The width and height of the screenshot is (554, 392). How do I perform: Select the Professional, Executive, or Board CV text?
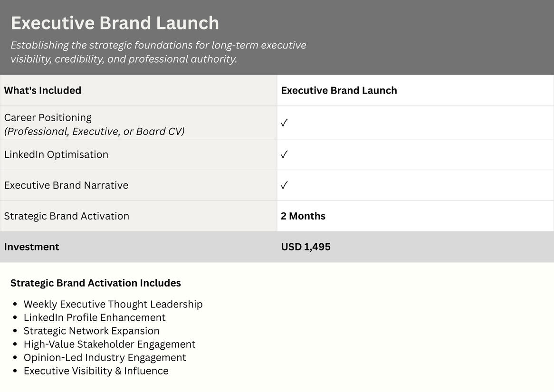(95, 132)
